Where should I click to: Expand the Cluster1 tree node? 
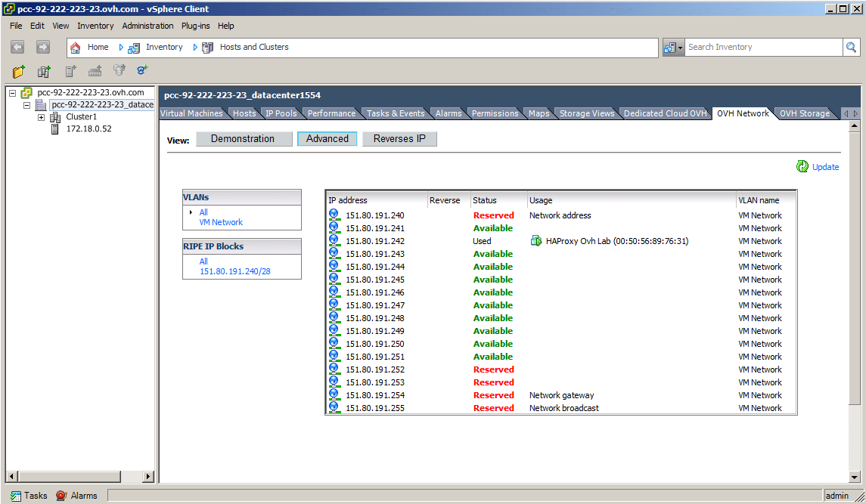(41, 117)
